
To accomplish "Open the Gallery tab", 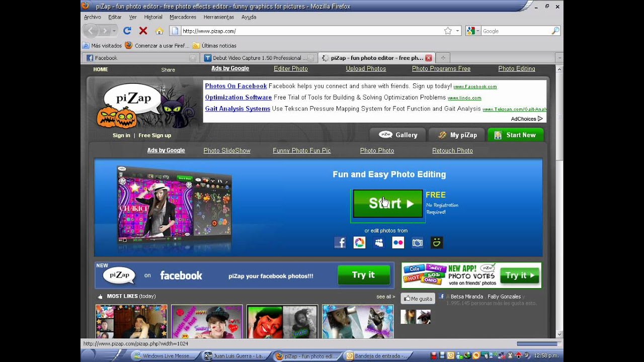I will click(x=398, y=135).
